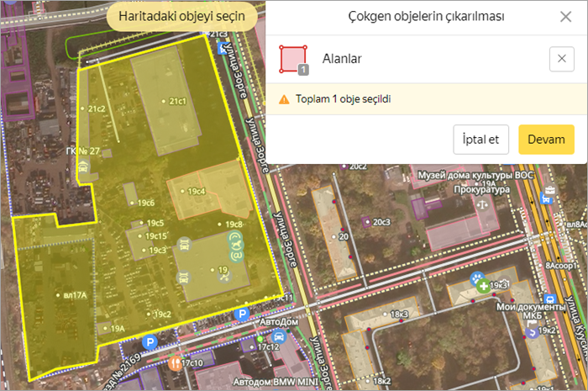Click the Devam button
588x391 pixels.
pyautogui.click(x=546, y=140)
